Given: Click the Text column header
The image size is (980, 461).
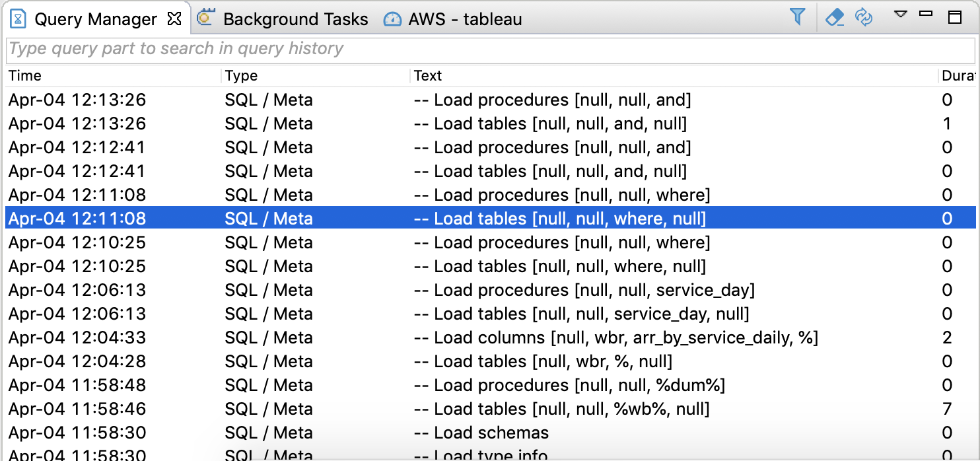Looking at the screenshot, I should [427, 75].
